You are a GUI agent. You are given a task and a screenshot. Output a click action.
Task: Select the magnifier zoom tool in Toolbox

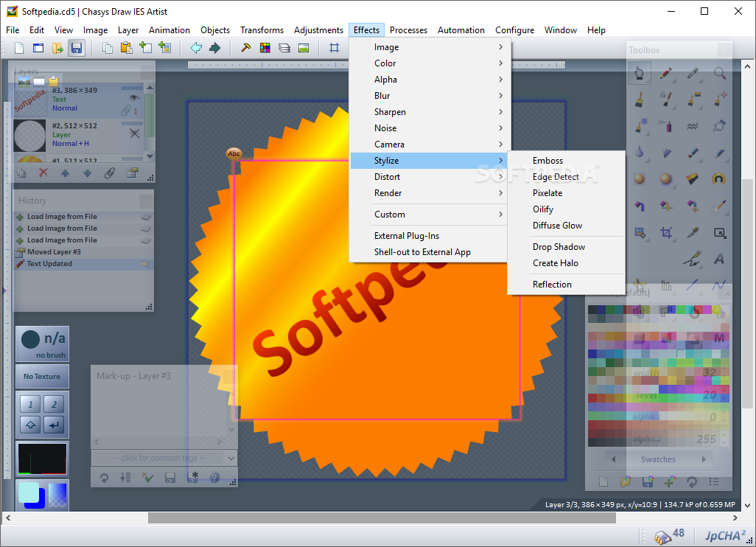(x=719, y=73)
